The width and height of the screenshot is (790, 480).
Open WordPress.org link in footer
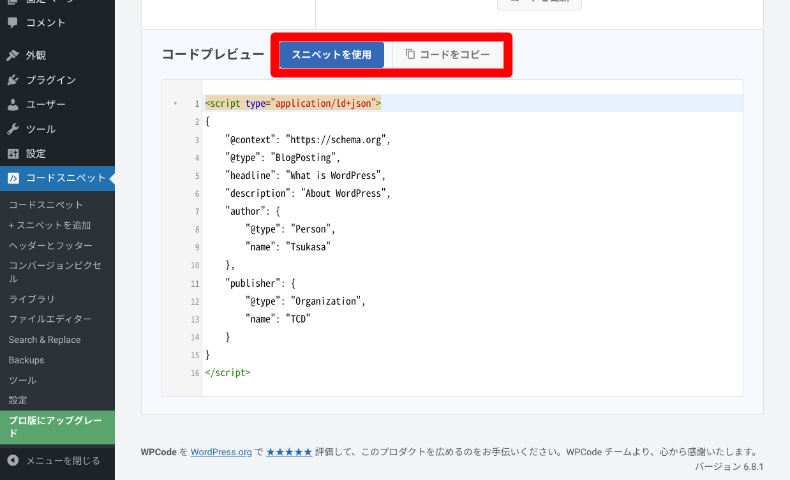[x=221, y=452]
